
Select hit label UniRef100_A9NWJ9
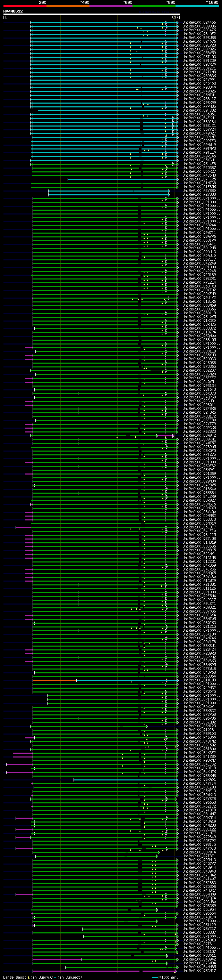pyautogui.click(x=199, y=145)
